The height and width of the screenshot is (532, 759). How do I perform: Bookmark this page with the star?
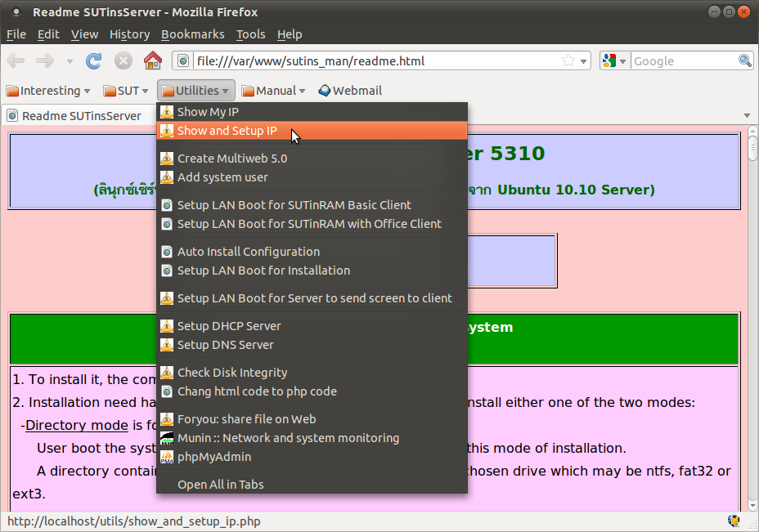point(568,61)
